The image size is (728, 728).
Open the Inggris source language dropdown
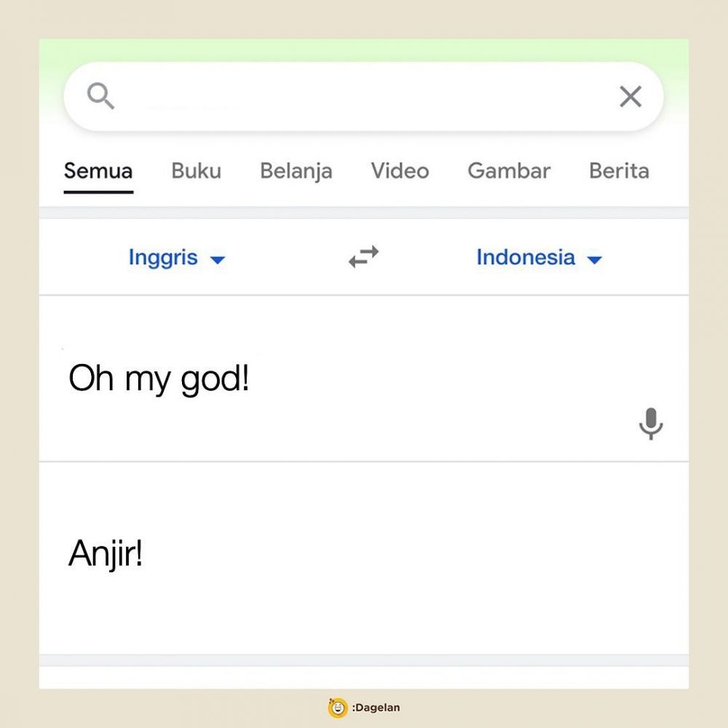coord(163,258)
